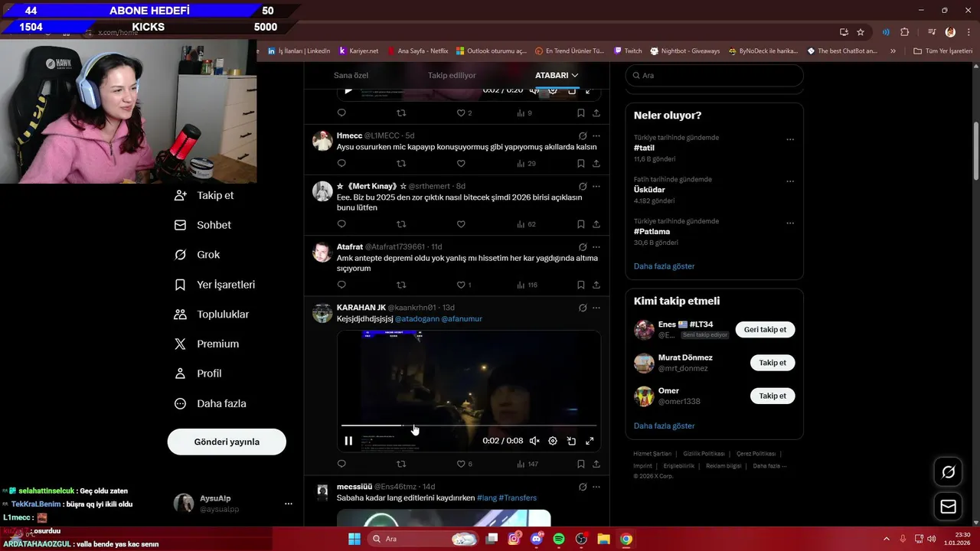Share the L1mecc post

point(596,163)
